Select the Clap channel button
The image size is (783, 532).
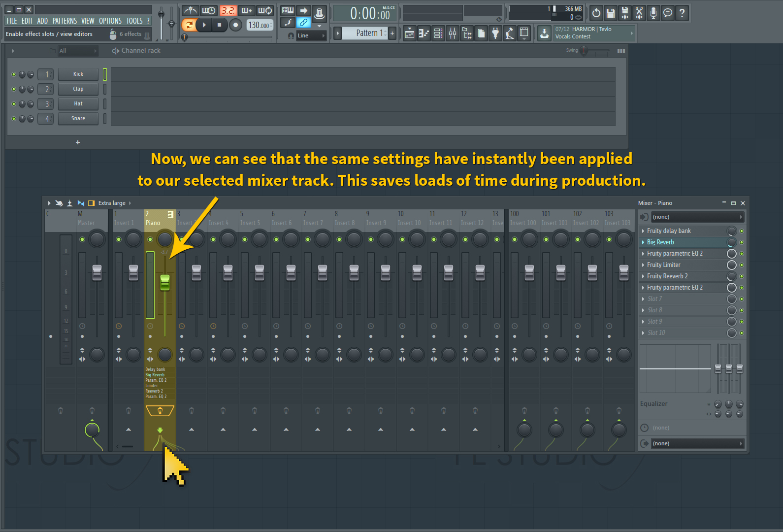tap(78, 89)
